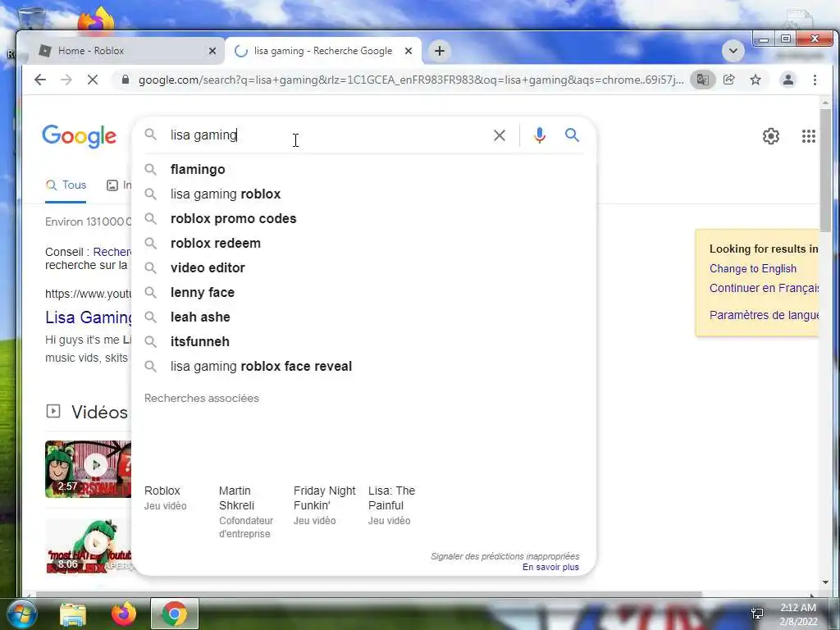Go back using the browser back arrow
Image resolution: width=840 pixels, height=630 pixels.
tap(40, 80)
